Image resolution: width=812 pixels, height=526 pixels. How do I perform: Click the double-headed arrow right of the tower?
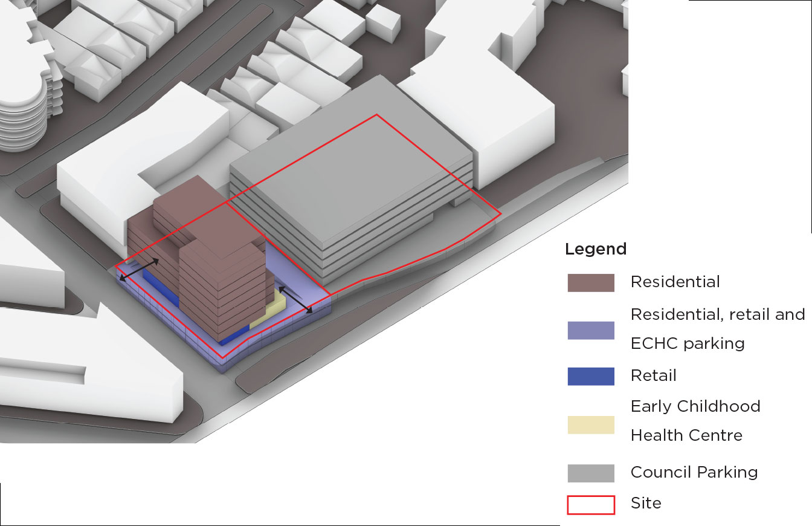pyautogui.click(x=295, y=300)
